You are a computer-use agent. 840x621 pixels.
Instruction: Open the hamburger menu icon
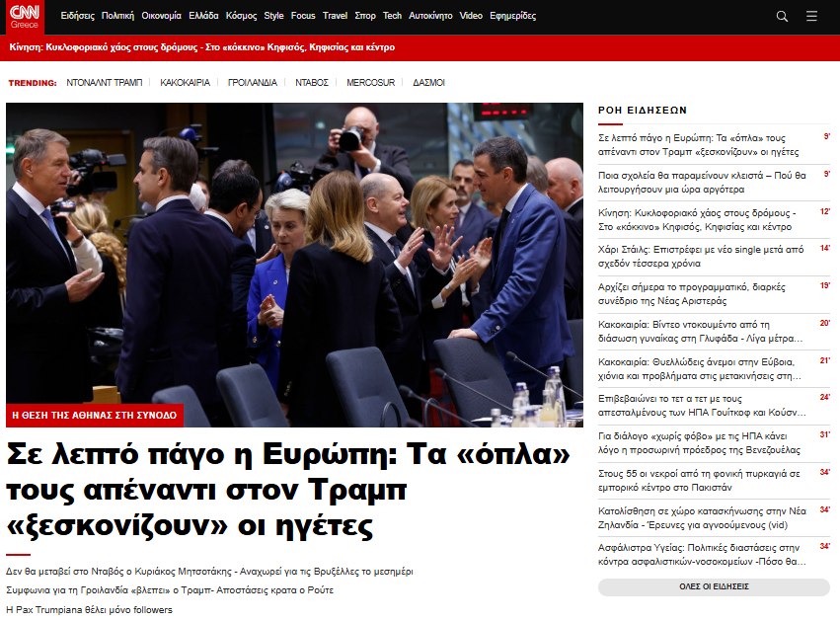[811, 16]
